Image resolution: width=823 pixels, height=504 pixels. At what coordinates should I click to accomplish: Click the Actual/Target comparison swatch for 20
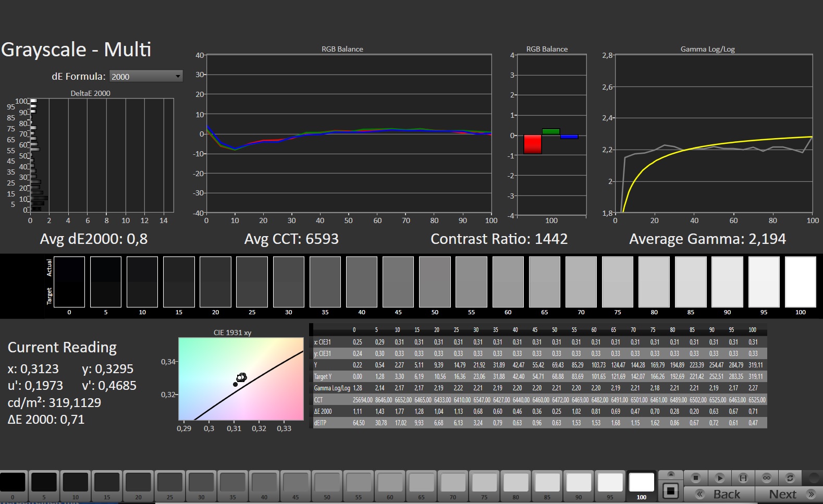coord(215,282)
